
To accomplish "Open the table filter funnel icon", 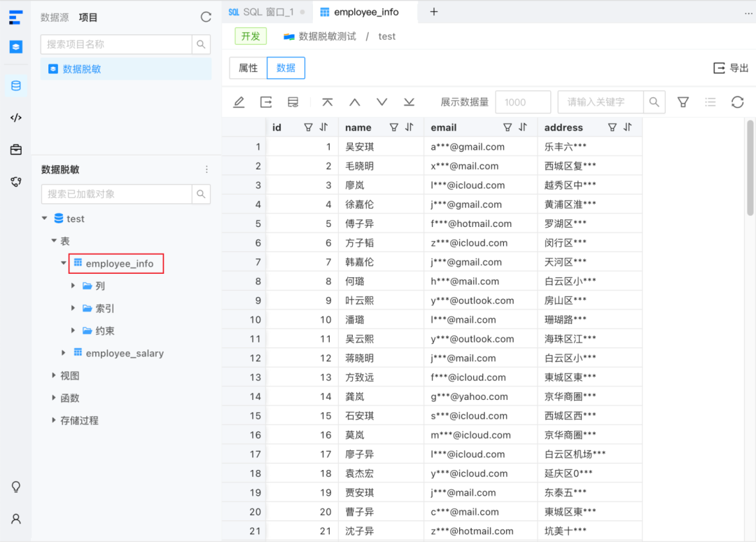I will (x=683, y=102).
